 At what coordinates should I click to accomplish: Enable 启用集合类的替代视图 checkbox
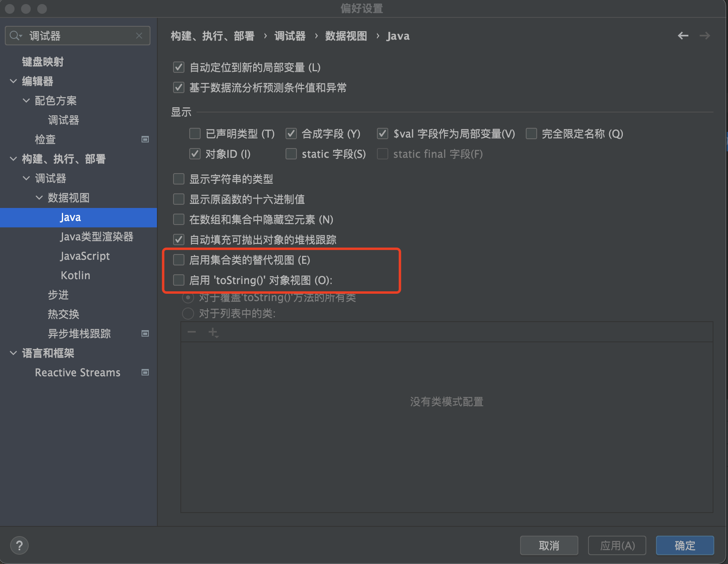(x=179, y=260)
